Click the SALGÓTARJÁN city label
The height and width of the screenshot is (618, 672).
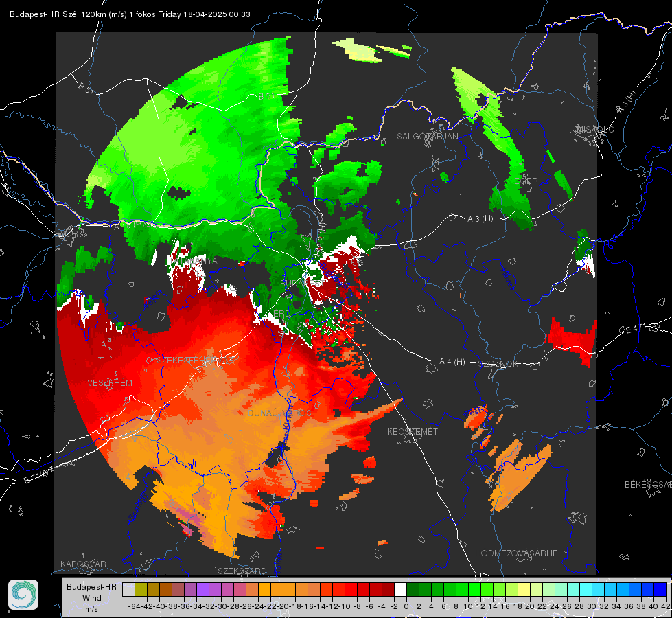point(427,137)
